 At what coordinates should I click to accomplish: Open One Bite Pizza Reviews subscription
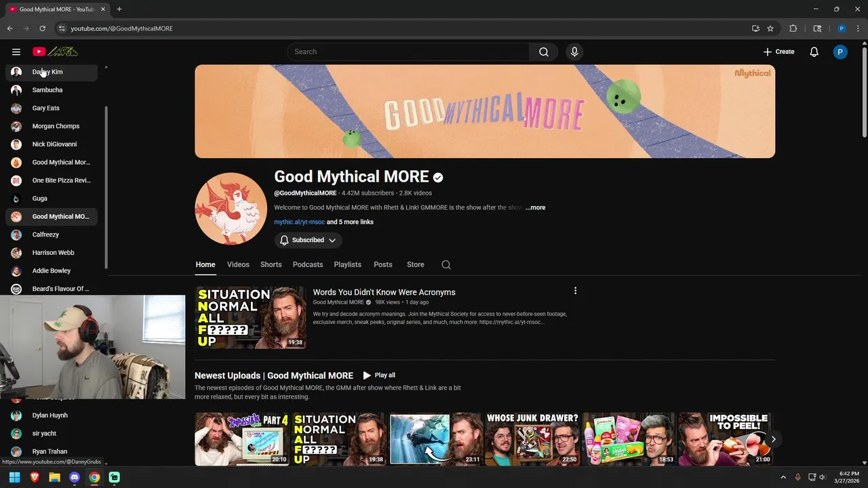52,180
